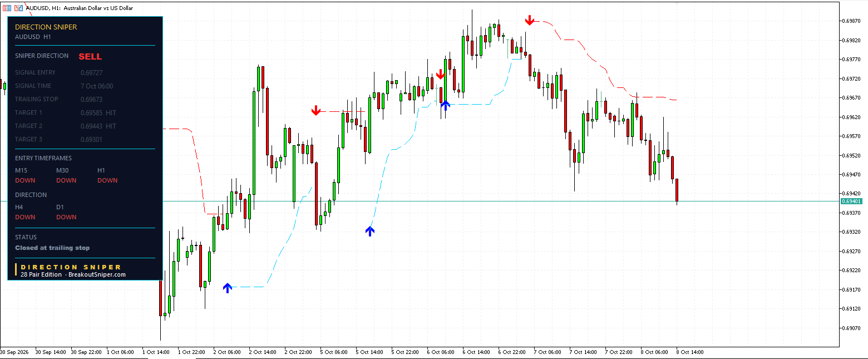Screen dimensions: 868x359
Task: Click the blue buy arrow near 0.69170
Action: tap(228, 288)
